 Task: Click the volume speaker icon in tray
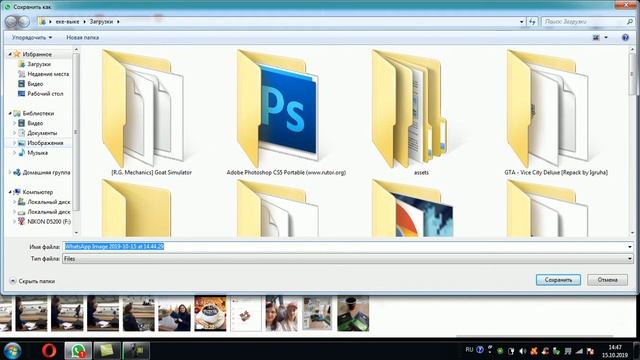click(522, 351)
